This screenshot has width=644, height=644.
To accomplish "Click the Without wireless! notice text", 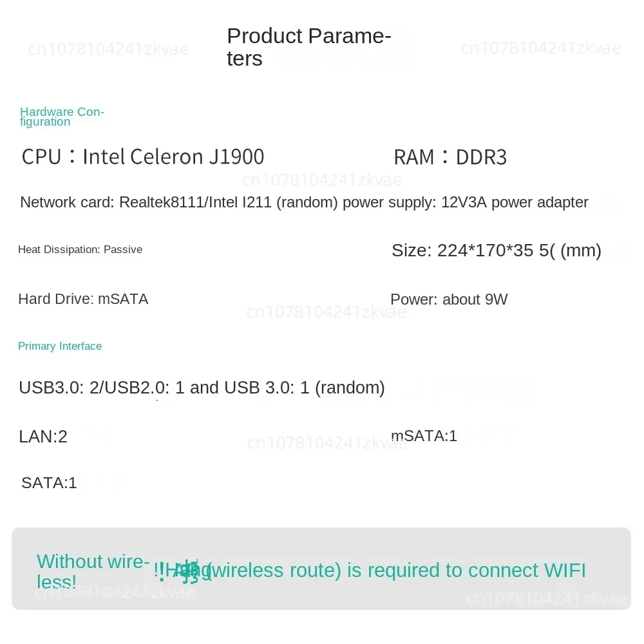I will point(93,572).
